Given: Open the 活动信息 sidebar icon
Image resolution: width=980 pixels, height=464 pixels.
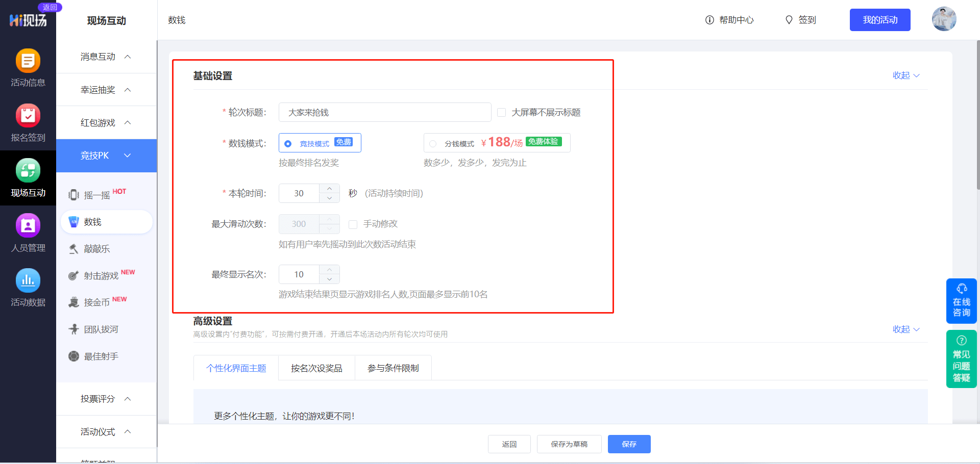Looking at the screenshot, I should coord(28,61).
